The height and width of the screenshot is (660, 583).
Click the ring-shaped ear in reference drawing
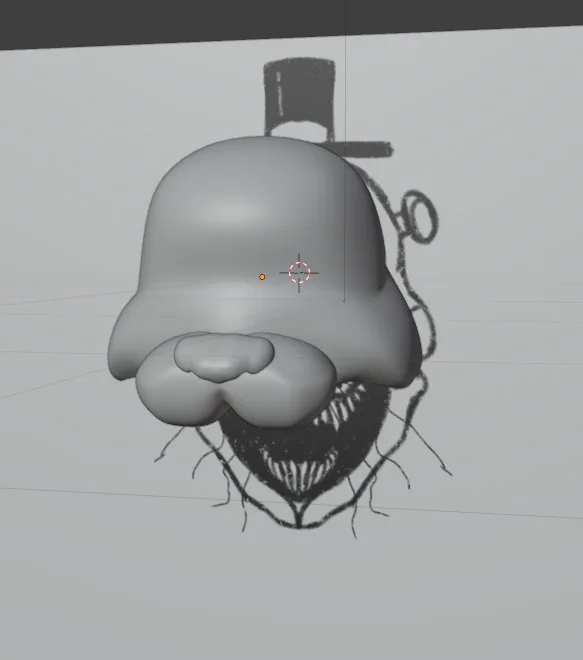click(x=418, y=216)
